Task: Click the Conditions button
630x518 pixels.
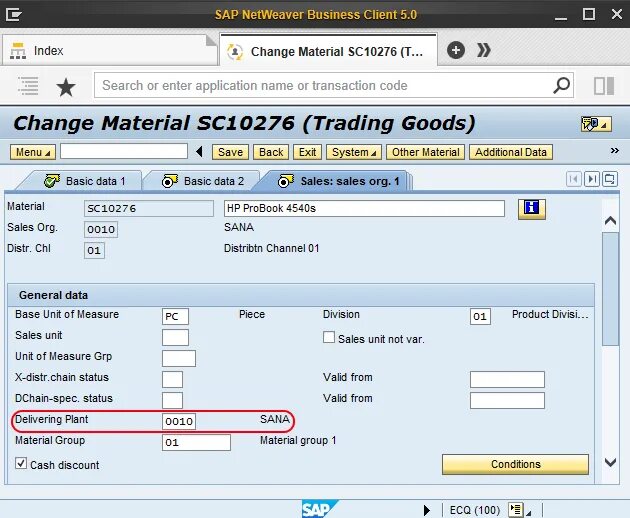Action: coord(515,464)
